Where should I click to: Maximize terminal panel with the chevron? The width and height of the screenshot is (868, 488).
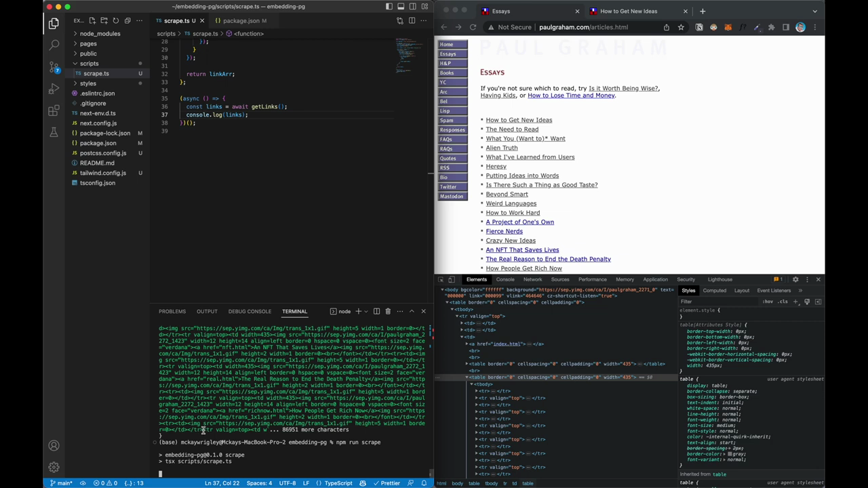coord(411,311)
